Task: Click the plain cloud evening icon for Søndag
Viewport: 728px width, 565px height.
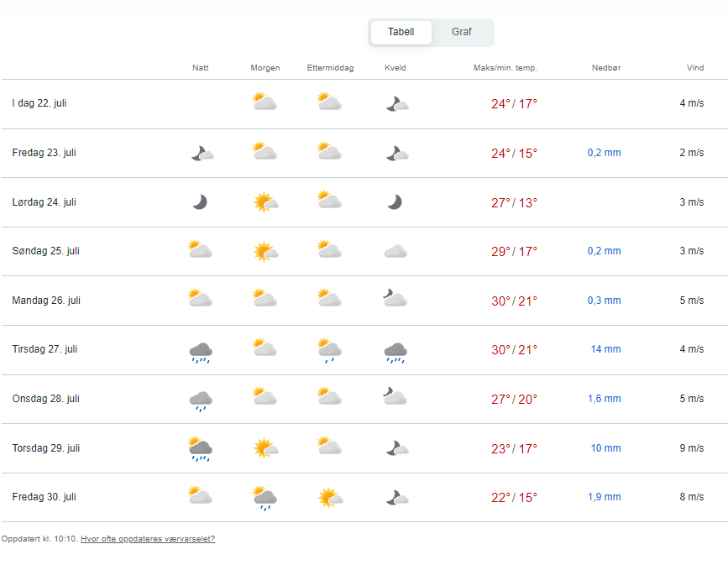Action: tap(395, 251)
